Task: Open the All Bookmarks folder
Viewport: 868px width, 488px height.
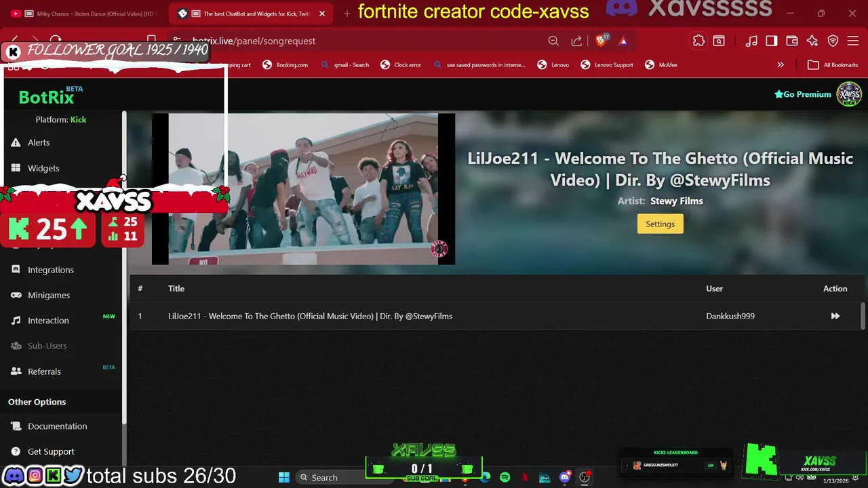Action: coord(833,65)
